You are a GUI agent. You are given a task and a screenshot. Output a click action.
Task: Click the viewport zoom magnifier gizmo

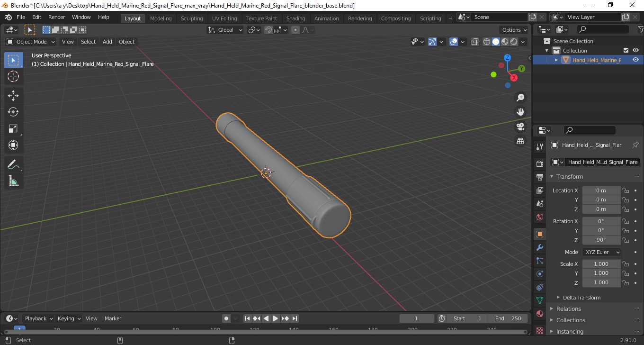[x=520, y=98]
